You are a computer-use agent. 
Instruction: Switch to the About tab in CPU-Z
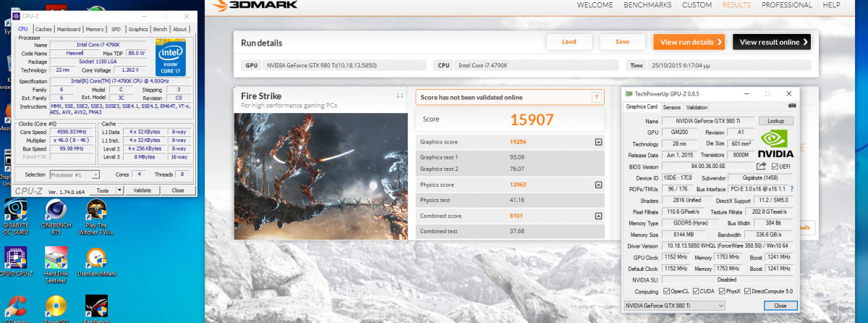click(x=179, y=29)
